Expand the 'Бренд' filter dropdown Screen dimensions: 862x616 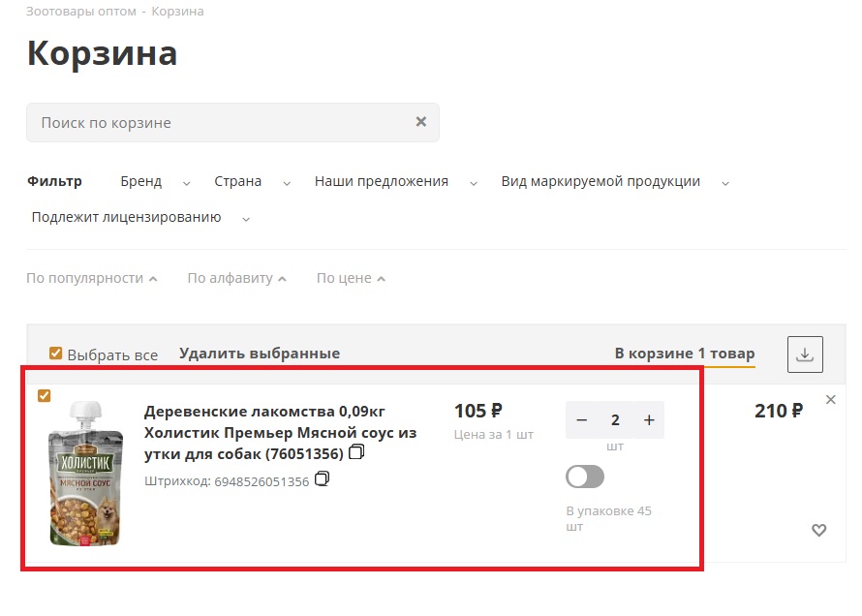click(x=155, y=182)
